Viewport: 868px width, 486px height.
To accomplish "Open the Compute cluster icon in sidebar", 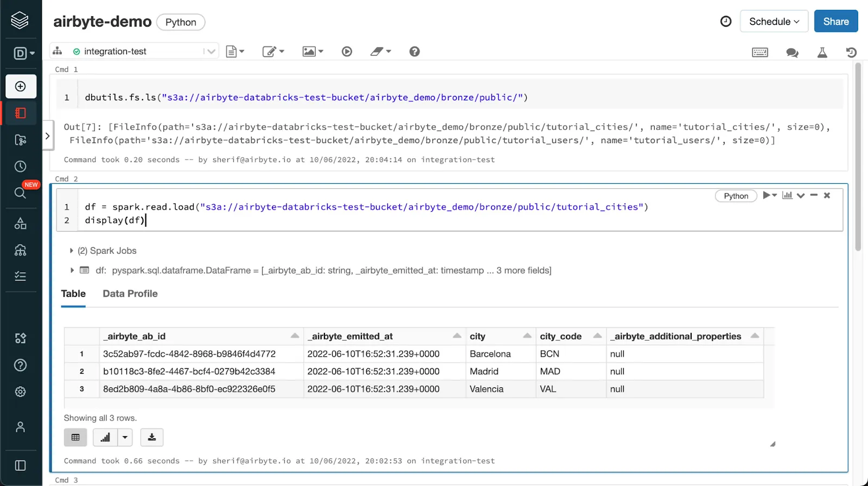I will tap(21, 250).
